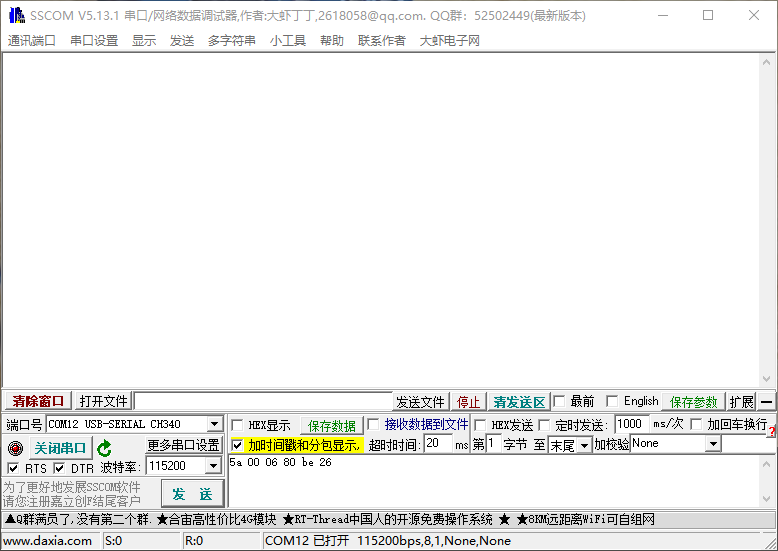Click receive window scrollbar up arrow
Viewport: 778px width, 551px height.
767,62
